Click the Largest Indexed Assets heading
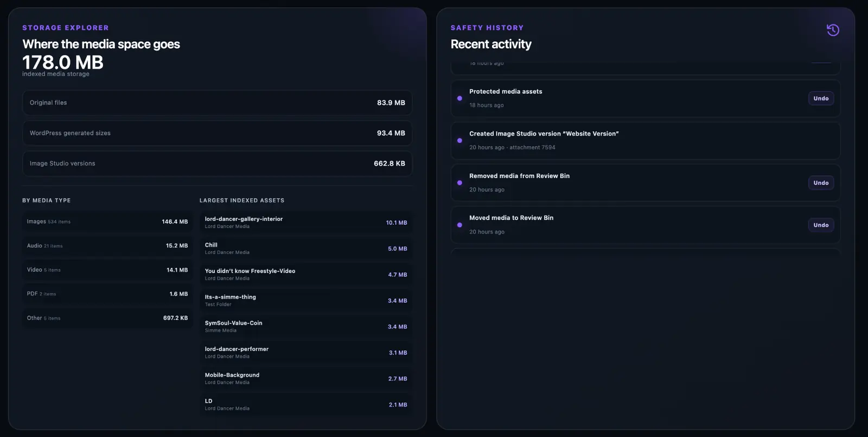This screenshot has width=868, height=437. (x=242, y=200)
